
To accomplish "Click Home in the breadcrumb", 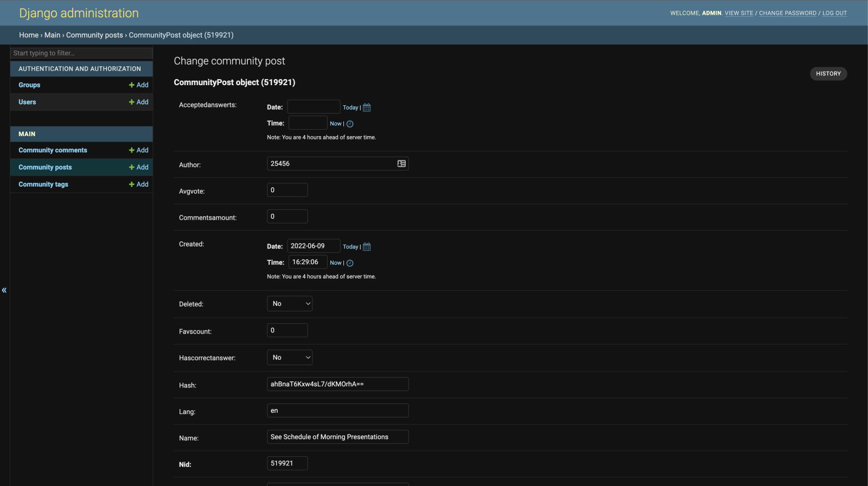I will [x=29, y=35].
